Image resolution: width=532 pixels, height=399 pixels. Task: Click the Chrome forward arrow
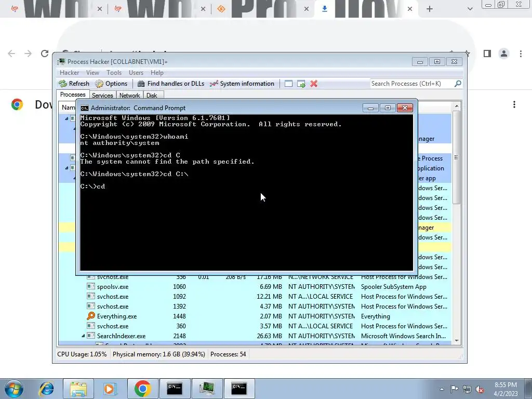pyautogui.click(x=28, y=54)
